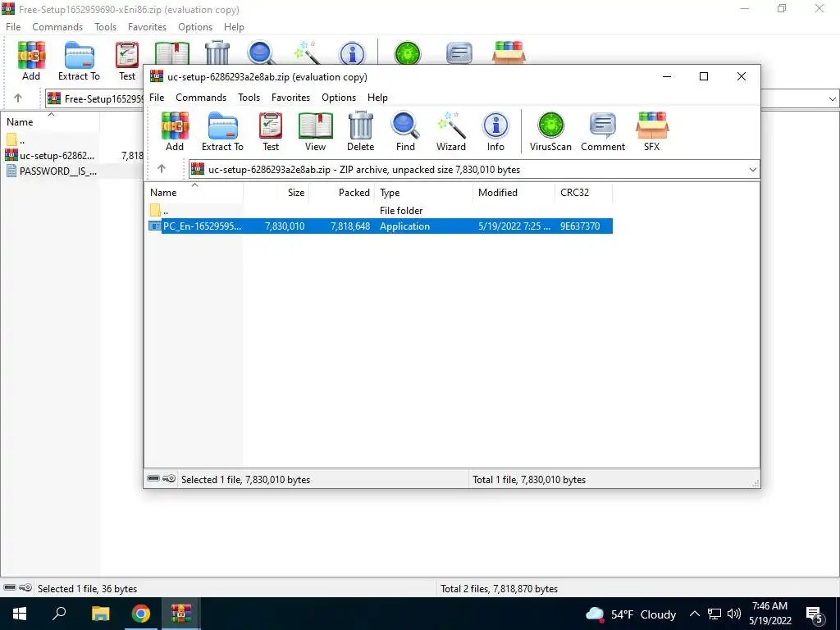This screenshot has height=630, width=840.
Task: Open Tools menu in front uc-setup window
Action: (249, 98)
